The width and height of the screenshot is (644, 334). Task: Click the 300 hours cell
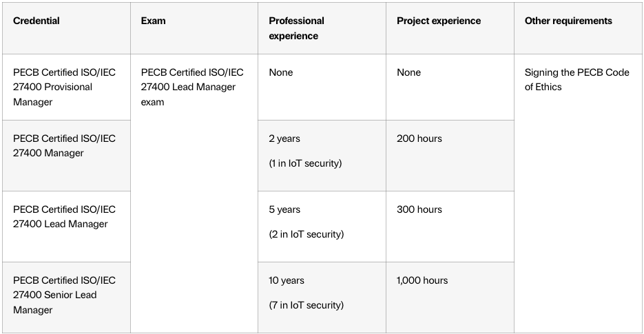click(419, 209)
